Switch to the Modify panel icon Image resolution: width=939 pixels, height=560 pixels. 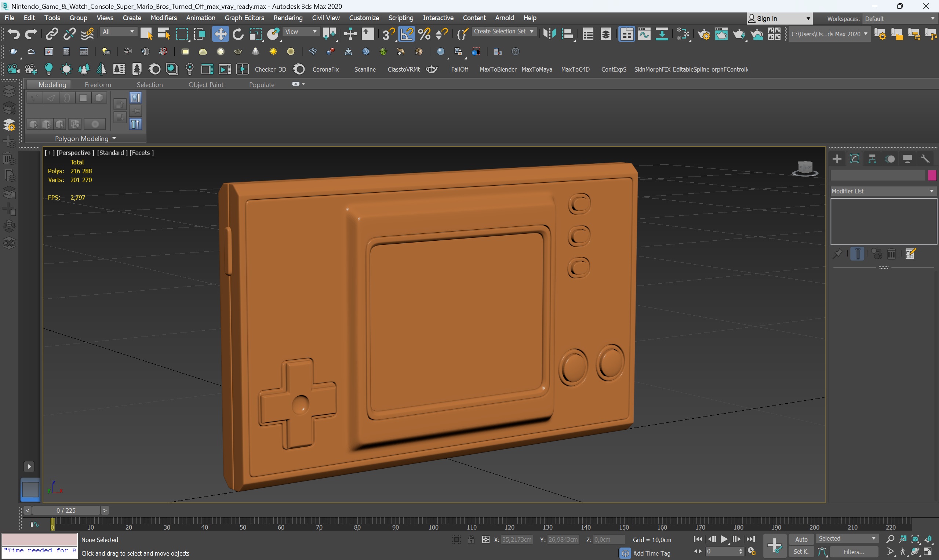tap(855, 159)
